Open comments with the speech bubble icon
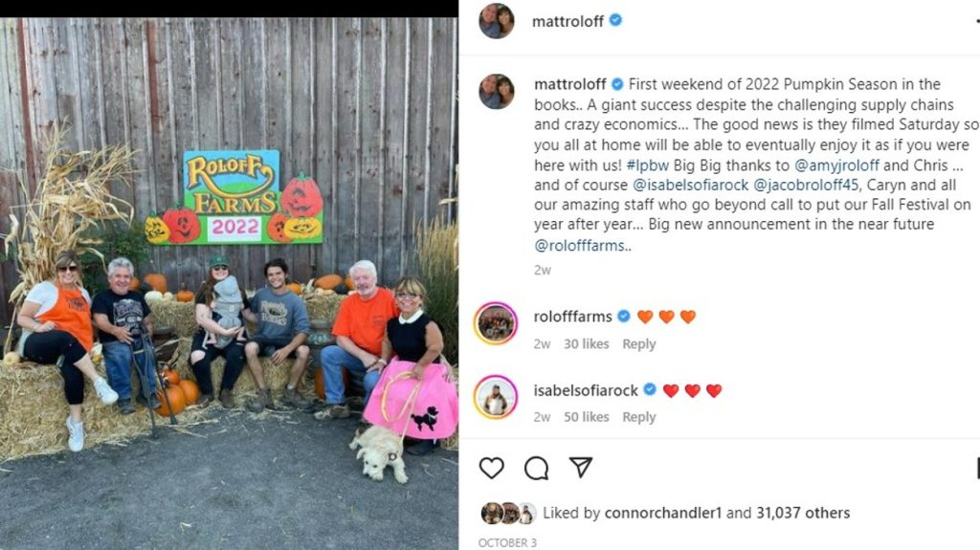Viewport: 980px width, 550px height. click(536, 468)
